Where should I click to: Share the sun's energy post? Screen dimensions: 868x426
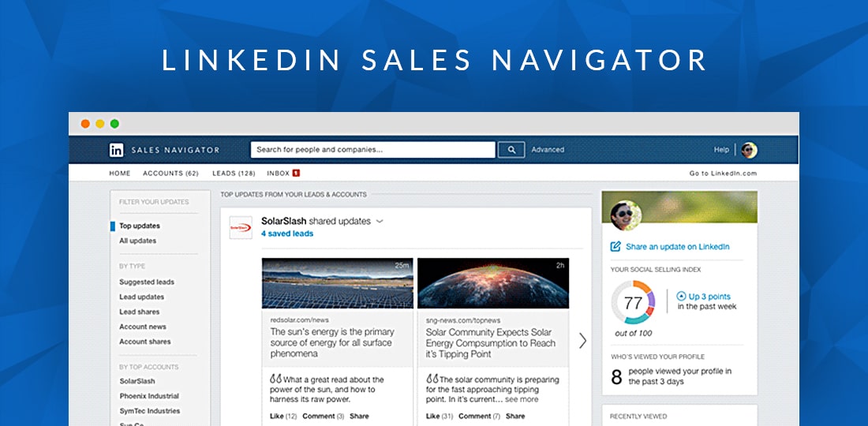click(x=359, y=416)
